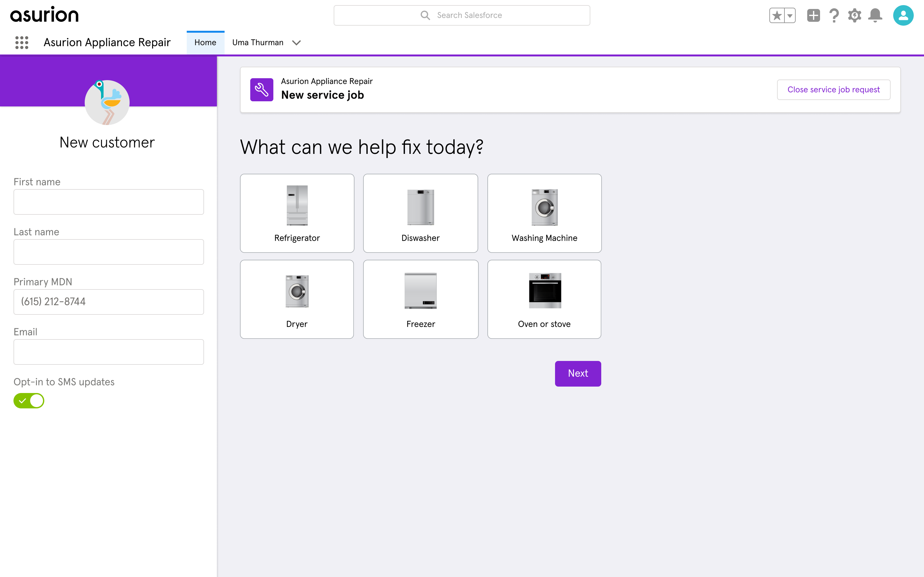View notifications bell icon

875,16
